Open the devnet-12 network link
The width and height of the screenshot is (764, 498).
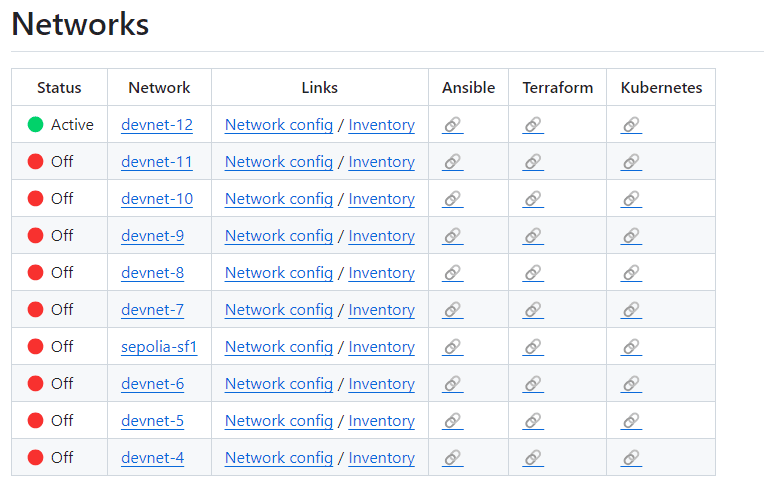click(157, 125)
